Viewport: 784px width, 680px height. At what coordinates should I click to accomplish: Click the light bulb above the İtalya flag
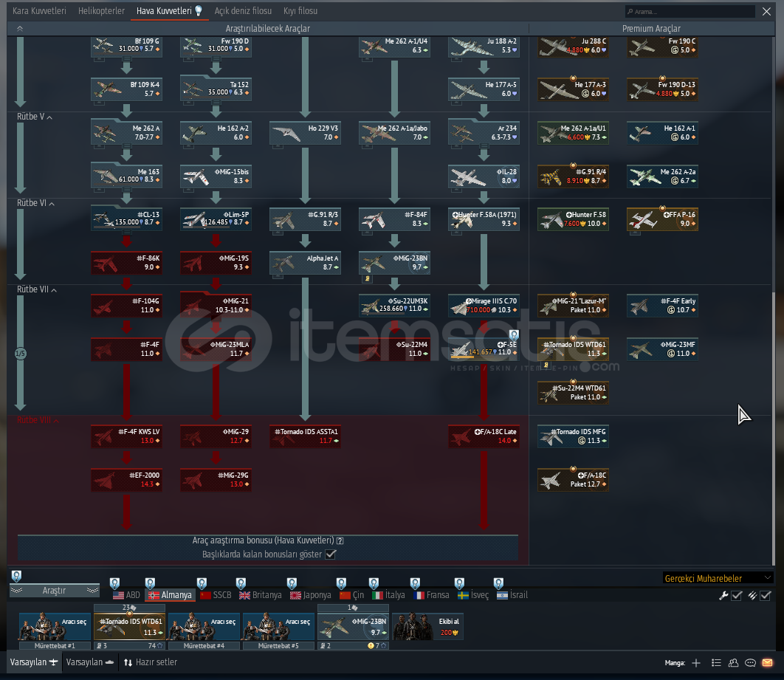click(374, 583)
